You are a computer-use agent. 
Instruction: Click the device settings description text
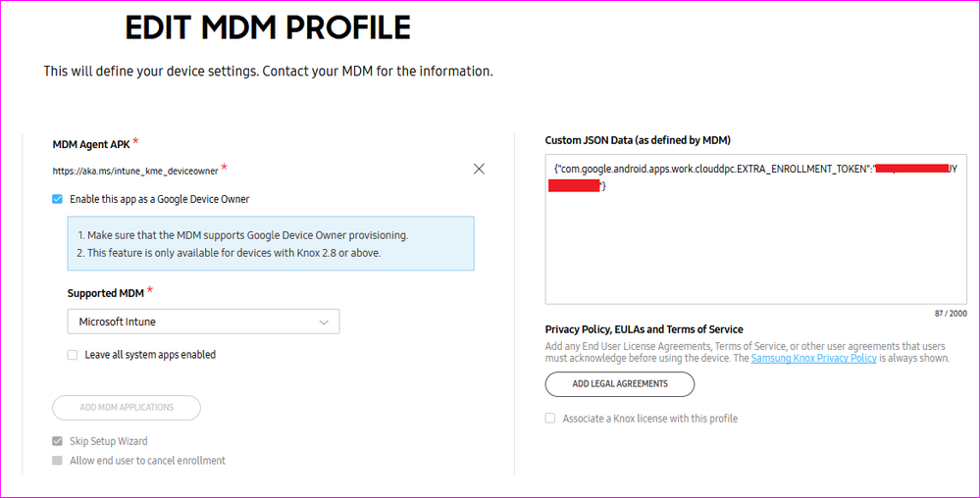(x=268, y=72)
